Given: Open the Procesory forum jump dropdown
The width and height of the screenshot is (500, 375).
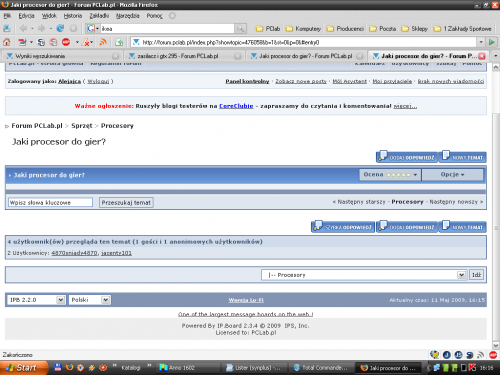Looking at the screenshot, I should tap(363, 275).
